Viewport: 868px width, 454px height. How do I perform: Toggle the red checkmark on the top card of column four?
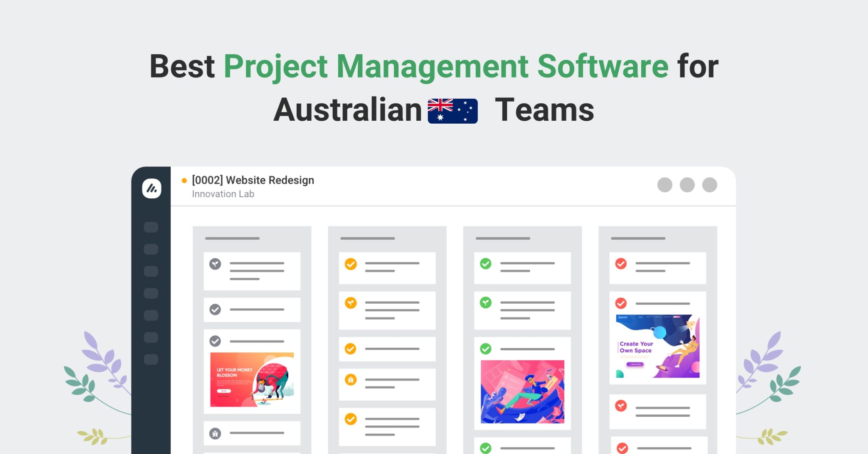620,263
